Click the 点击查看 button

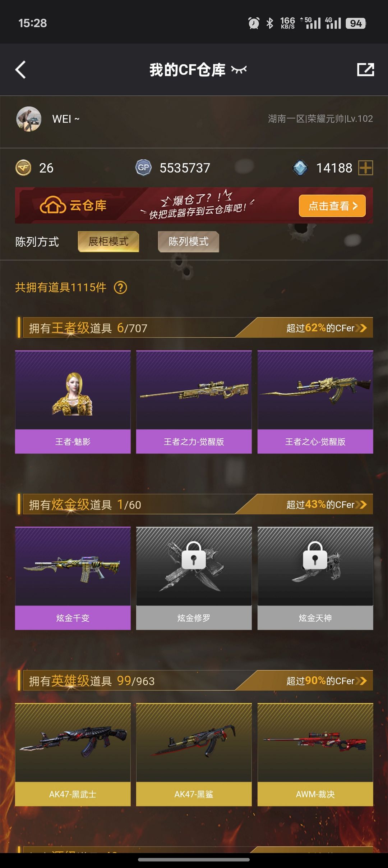[332, 206]
